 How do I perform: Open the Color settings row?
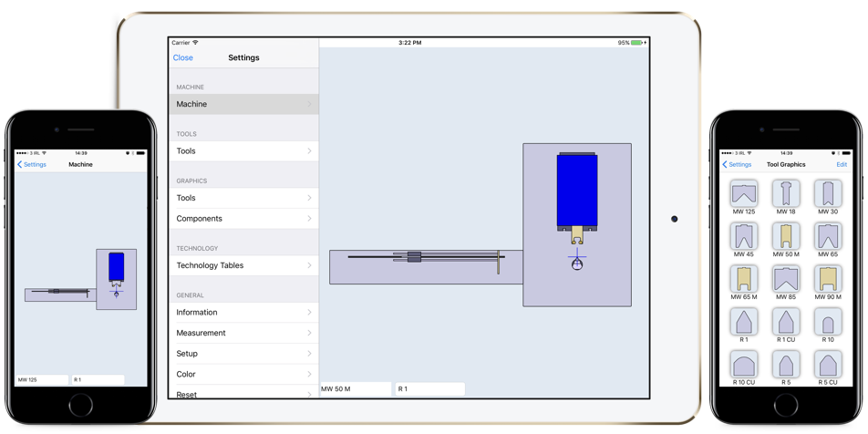pyautogui.click(x=243, y=374)
